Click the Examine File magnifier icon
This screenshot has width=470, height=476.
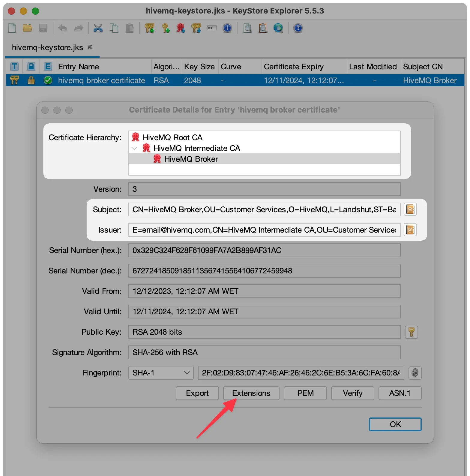coord(247,28)
